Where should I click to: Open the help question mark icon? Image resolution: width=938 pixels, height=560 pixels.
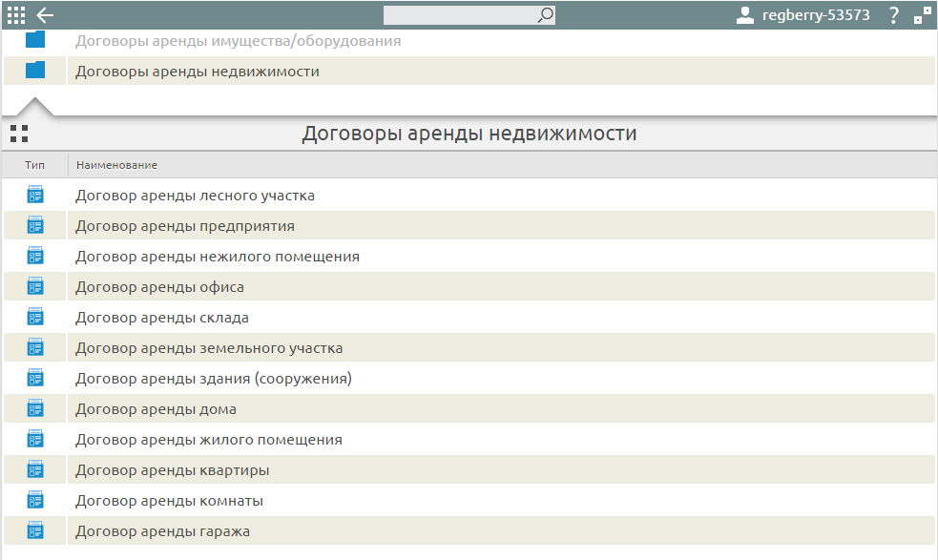click(892, 15)
